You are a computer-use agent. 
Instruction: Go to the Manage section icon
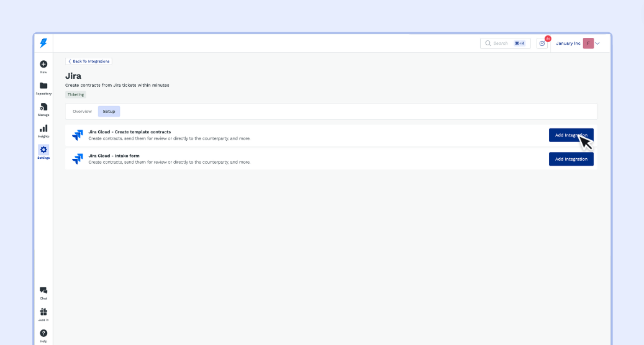(x=43, y=107)
